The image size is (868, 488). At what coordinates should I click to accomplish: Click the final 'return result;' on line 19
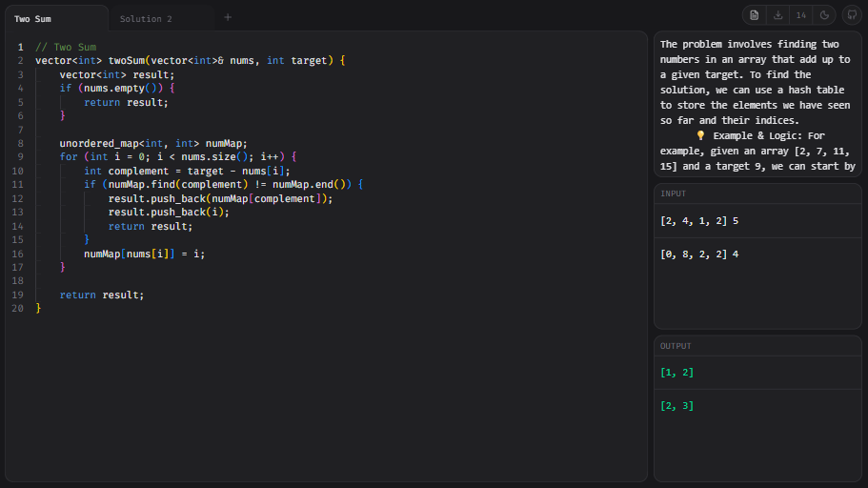pyautogui.click(x=101, y=295)
